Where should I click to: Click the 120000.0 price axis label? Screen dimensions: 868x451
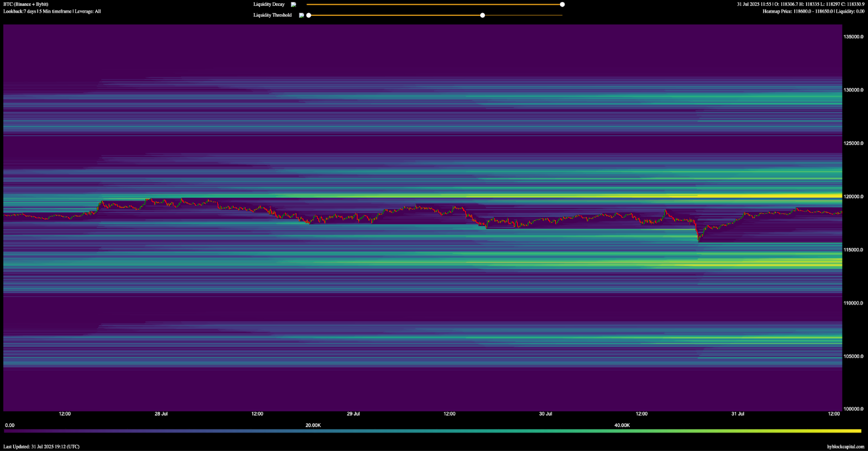[x=853, y=197]
